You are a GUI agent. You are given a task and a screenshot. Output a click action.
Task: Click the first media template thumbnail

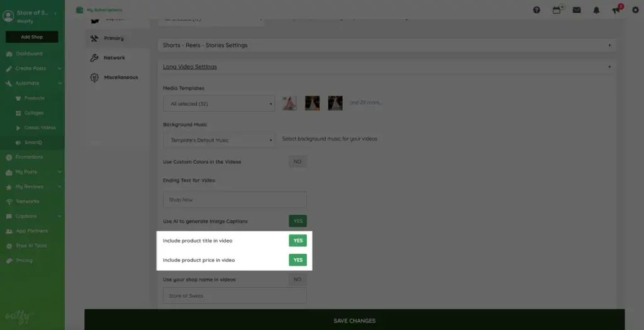point(289,103)
